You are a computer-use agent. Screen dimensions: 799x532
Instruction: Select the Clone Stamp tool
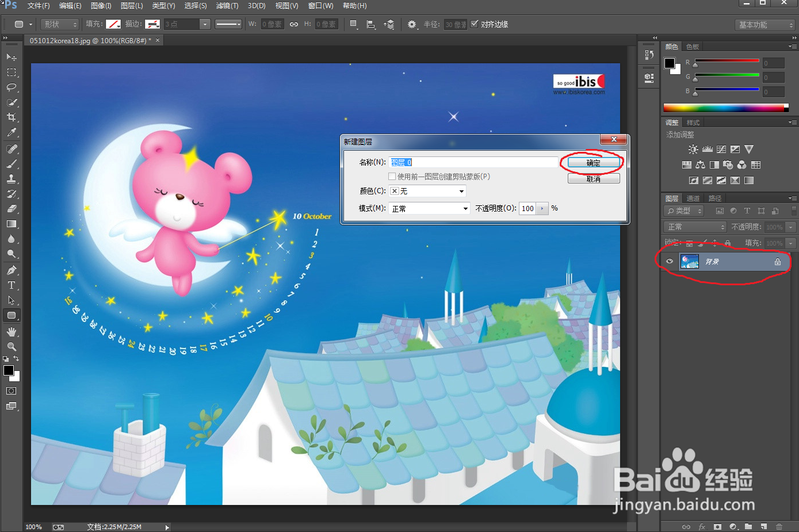coord(11,179)
